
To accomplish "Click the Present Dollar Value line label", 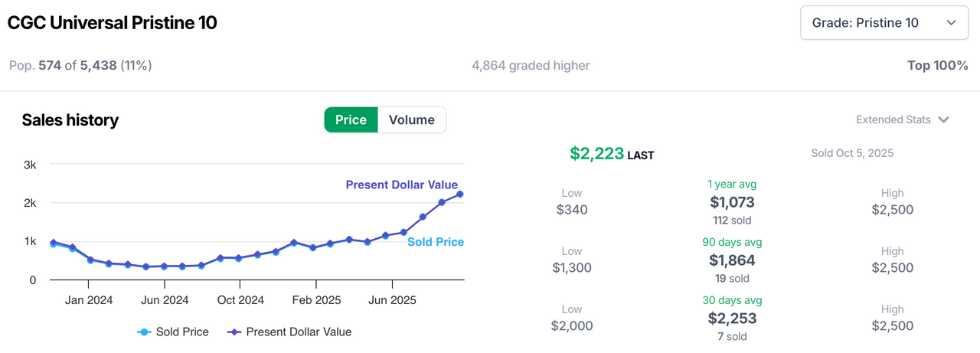I will (401, 185).
